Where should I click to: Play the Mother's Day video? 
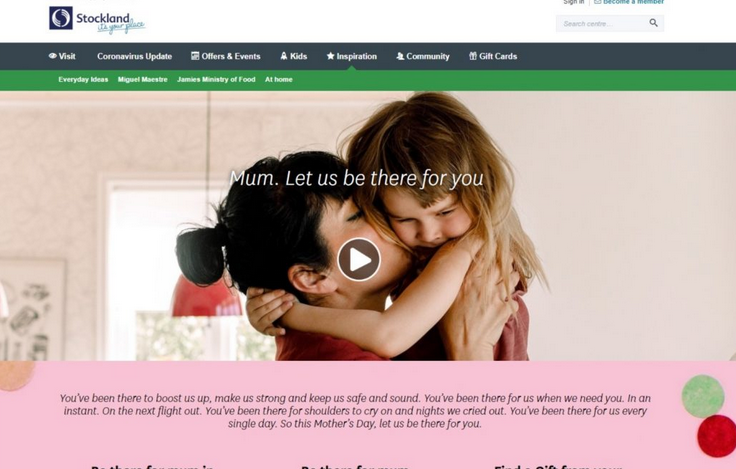coord(359,260)
